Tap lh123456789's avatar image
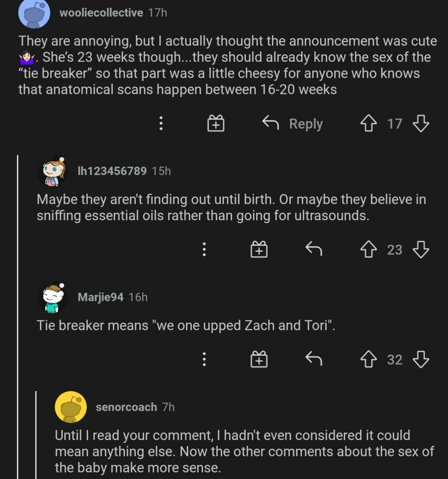The image size is (448, 479). (52, 171)
